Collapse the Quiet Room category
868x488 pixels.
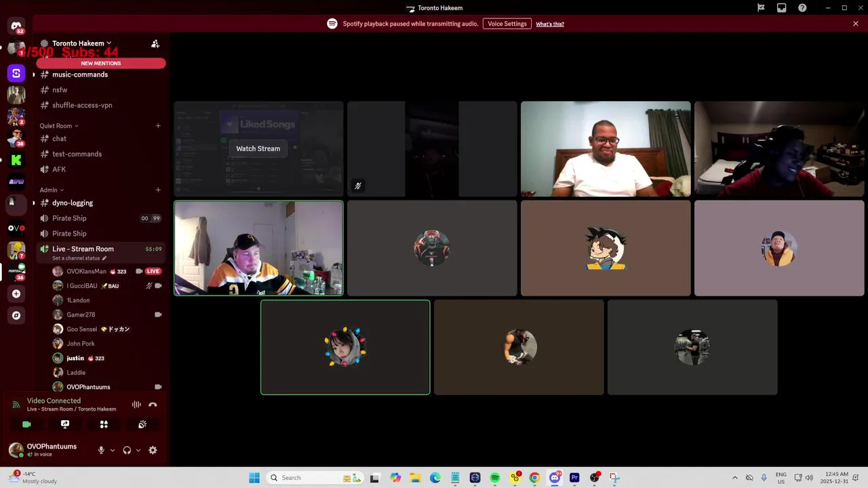[x=58, y=125]
